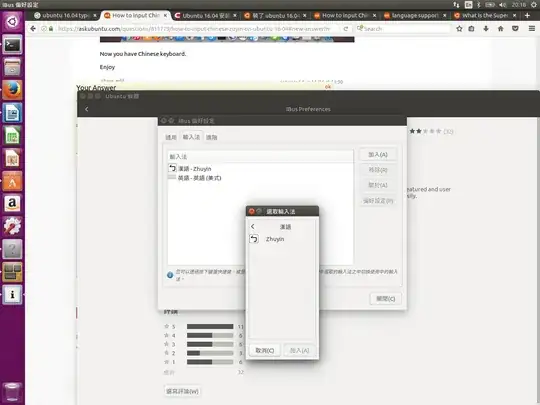
Task: Open LibreOffice Calc dock icon
Action: tap(12, 135)
